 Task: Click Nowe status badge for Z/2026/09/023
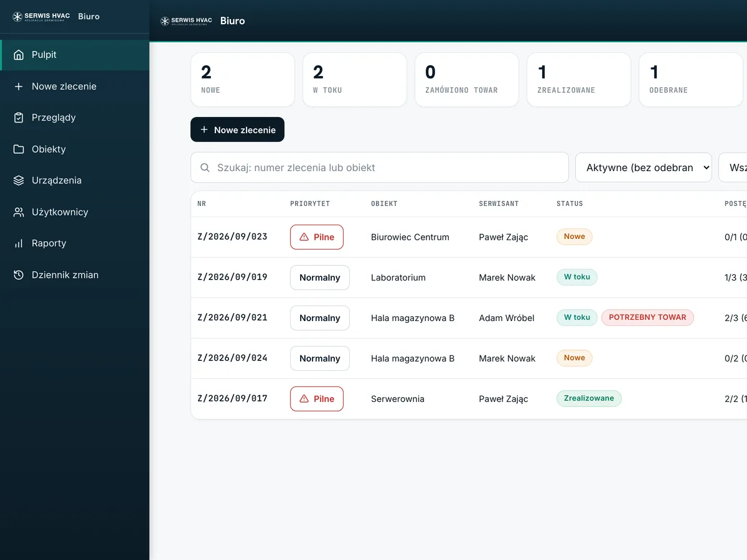(x=575, y=236)
